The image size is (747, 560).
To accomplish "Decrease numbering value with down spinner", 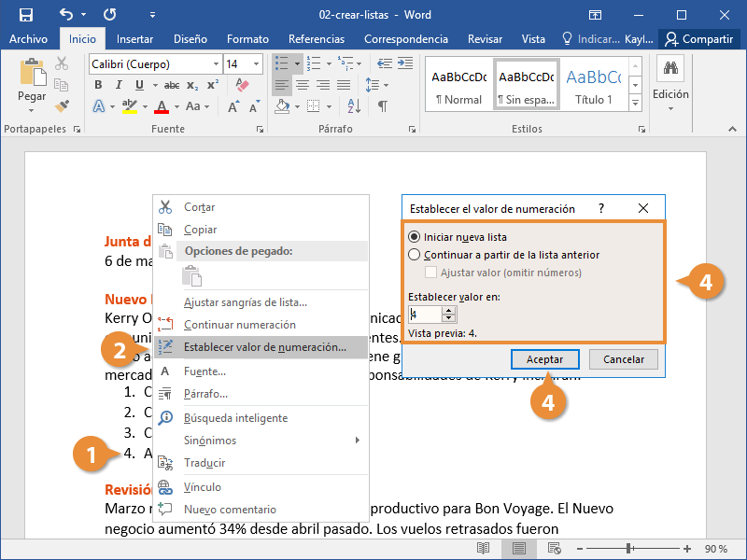I will click(449, 319).
